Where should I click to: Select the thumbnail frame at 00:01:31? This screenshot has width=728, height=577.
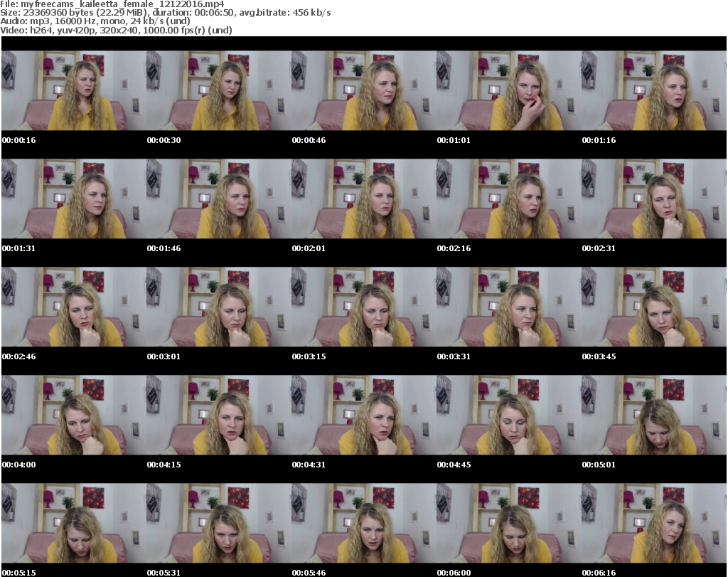click(74, 198)
